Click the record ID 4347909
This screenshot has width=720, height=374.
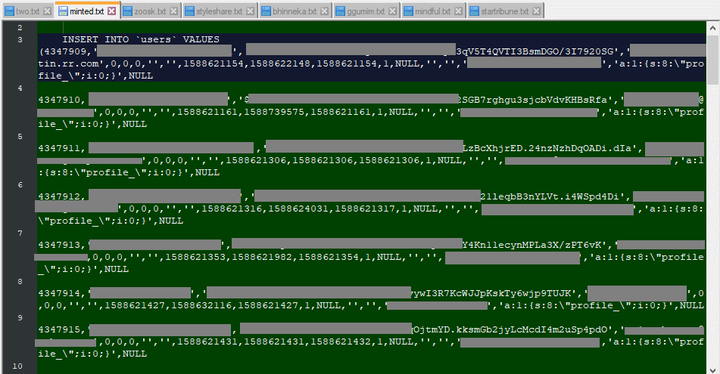tap(65, 51)
